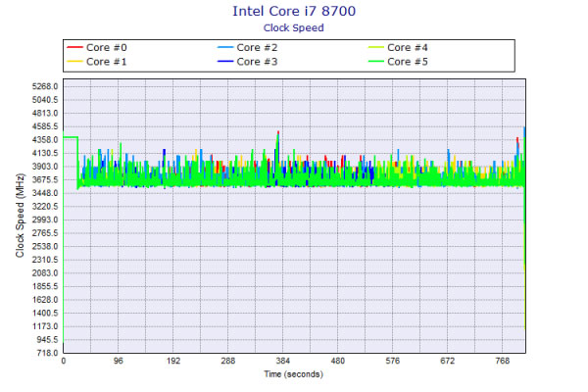Click the 2083.0 y-axis label

click(45, 273)
